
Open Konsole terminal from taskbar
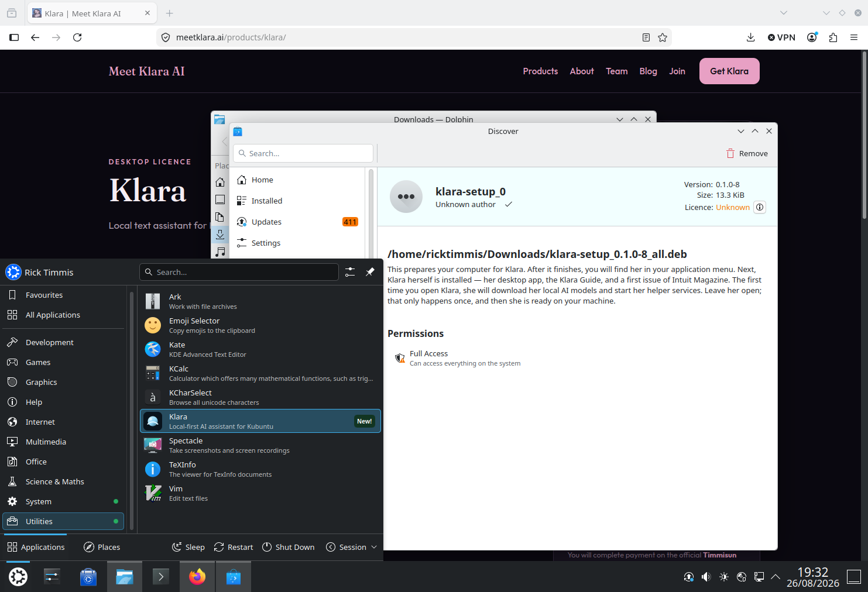(161, 577)
